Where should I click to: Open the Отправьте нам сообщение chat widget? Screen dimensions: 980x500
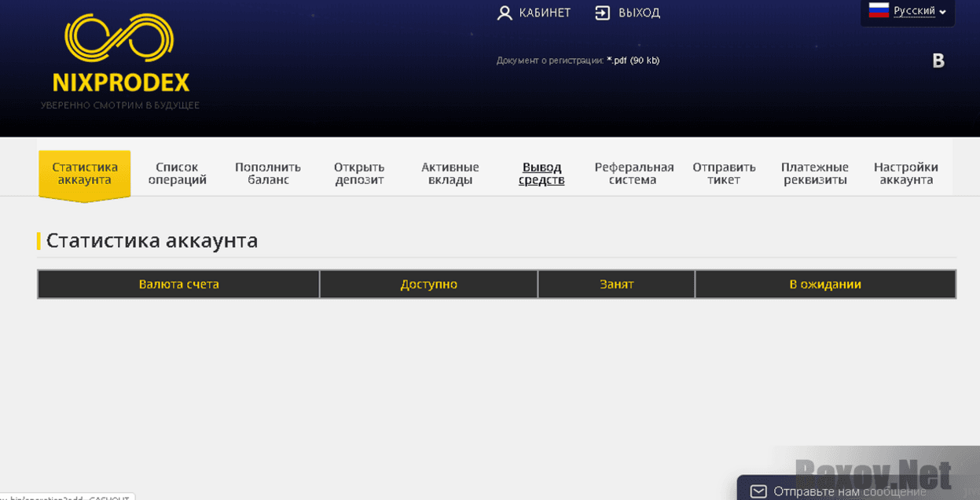(x=849, y=491)
